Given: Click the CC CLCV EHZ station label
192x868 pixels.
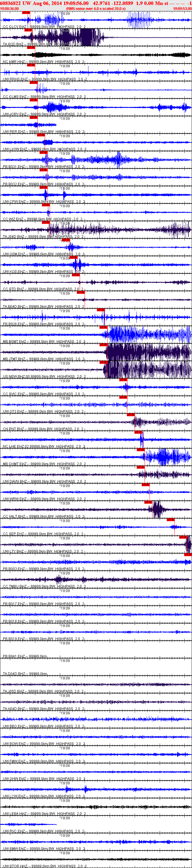Looking at the screenshot, I should [44, 27].
